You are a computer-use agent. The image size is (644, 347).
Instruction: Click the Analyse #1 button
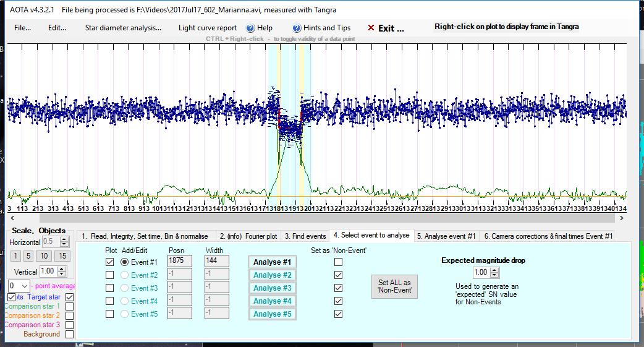pyautogui.click(x=273, y=262)
